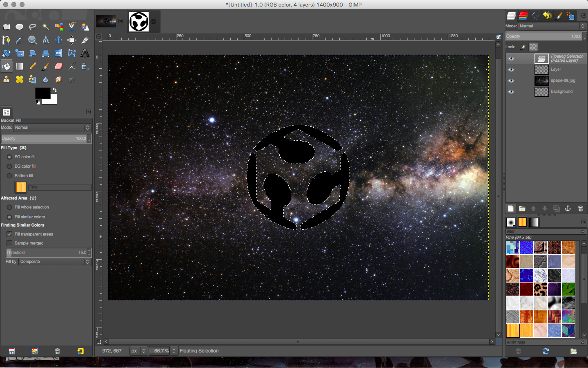Open Fill by Composite dropdown
588x368 pixels.
click(x=55, y=262)
